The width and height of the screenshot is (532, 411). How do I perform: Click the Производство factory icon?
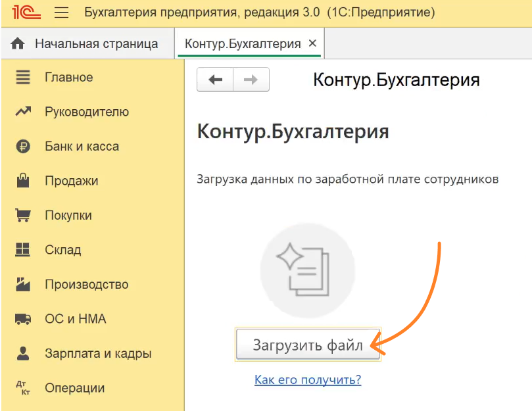click(23, 284)
